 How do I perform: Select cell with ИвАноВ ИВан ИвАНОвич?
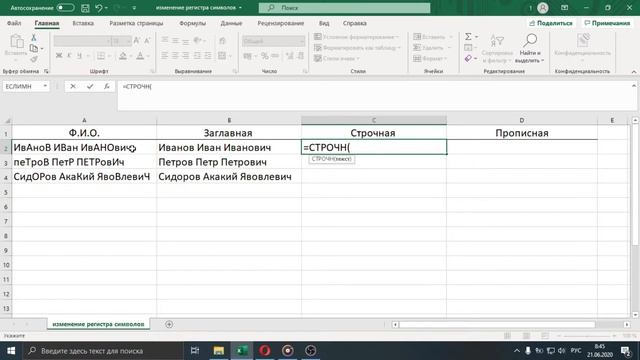click(x=84, y=147)
